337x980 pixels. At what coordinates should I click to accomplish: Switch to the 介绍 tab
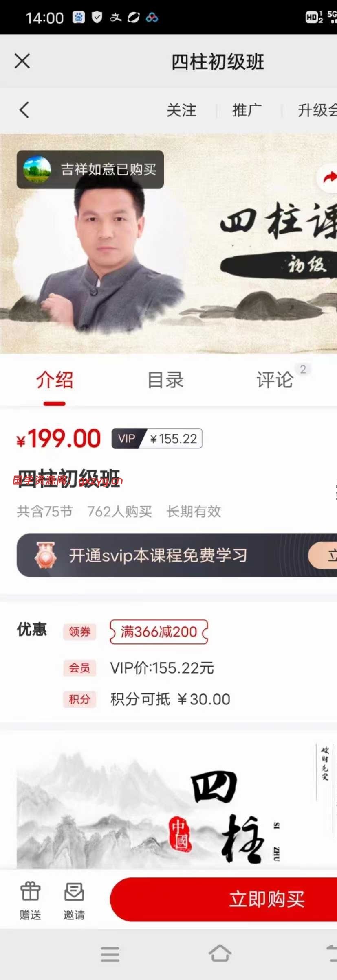[x=55, y=380]
